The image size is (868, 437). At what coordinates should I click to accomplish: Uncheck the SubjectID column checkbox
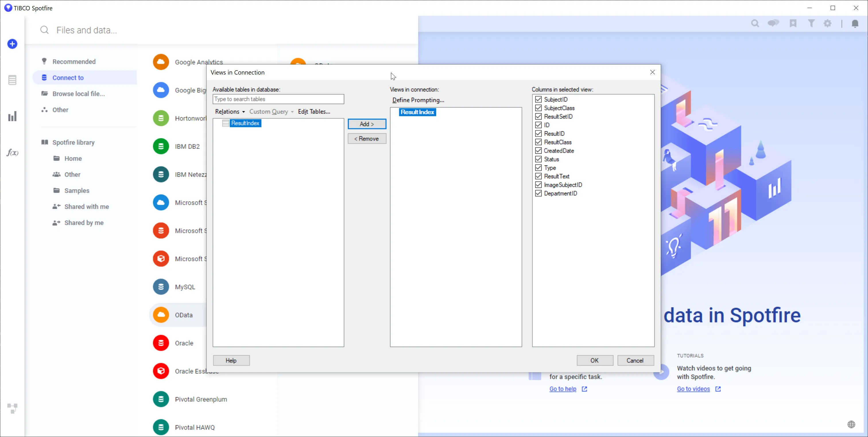[538, 99]
